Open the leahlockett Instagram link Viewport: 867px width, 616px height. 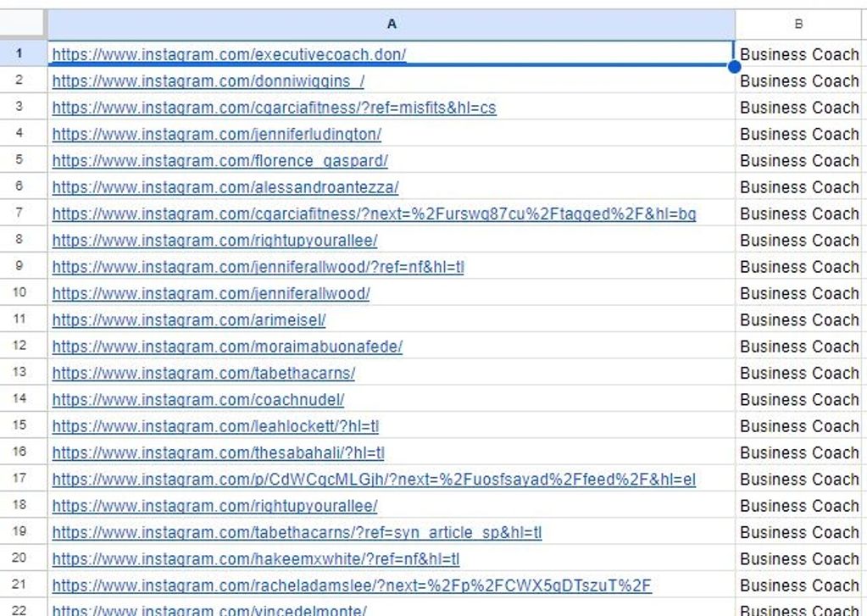pyautogui.click(x=215, y=426)
